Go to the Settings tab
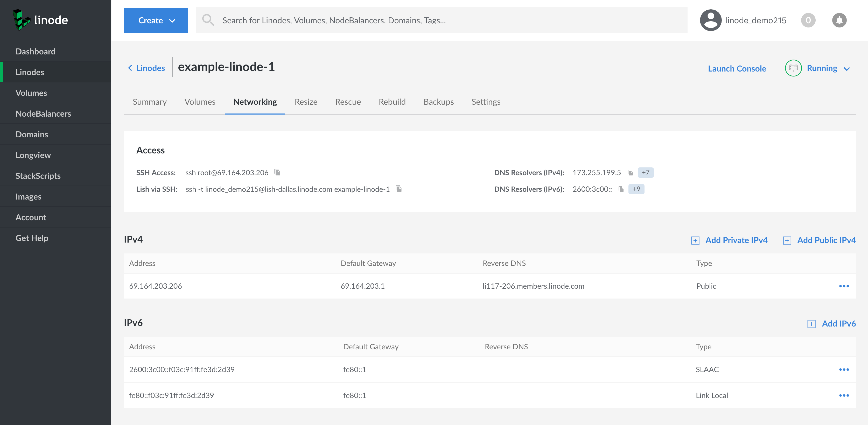Screen dimensions: 868x425 click(x=486, y=102)
